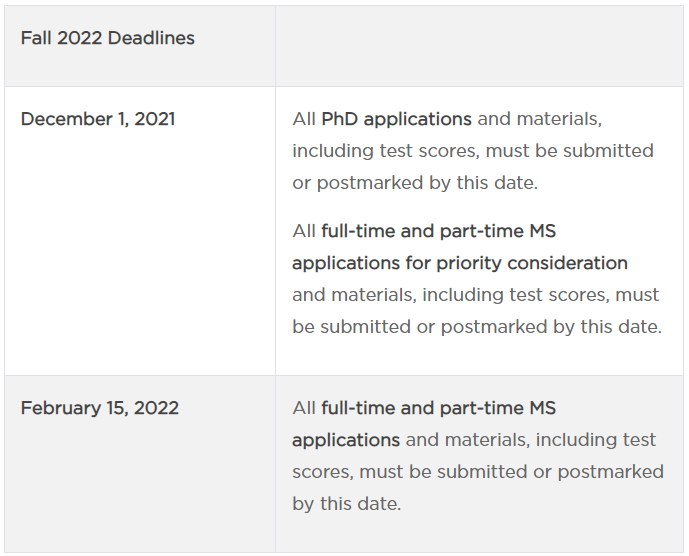Click 'full-time and part-time MS' in December row
Image resolution: width=689 pixels, height=556 pixels.
tap(439, 231)
